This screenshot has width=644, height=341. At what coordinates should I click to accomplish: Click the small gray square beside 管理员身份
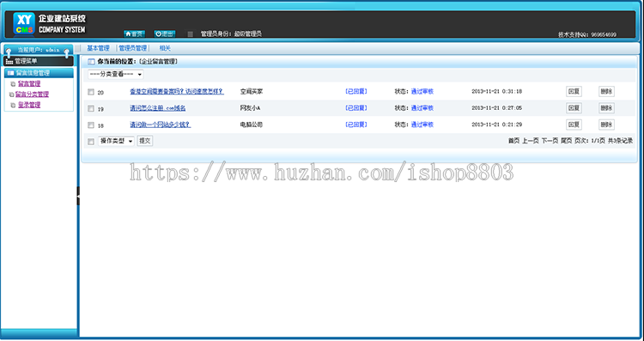[190, 34]
